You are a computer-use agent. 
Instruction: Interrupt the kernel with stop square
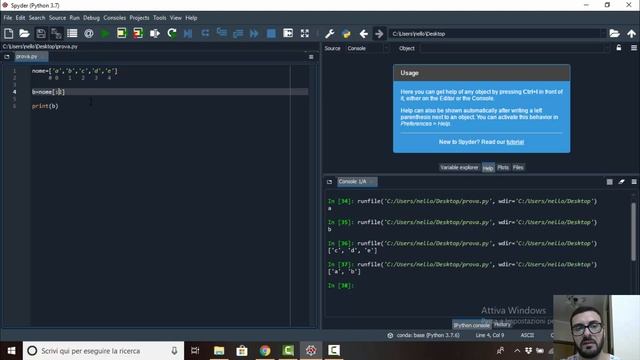click(x=609, y=182)
